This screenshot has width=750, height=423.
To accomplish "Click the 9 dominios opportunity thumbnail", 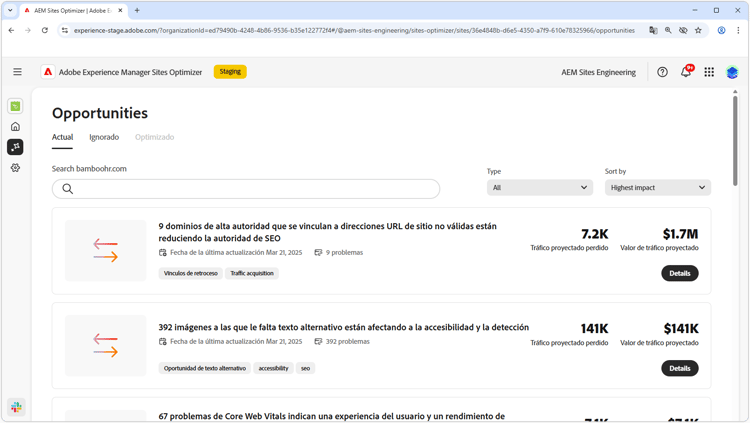I will click(x=106, y=250).
